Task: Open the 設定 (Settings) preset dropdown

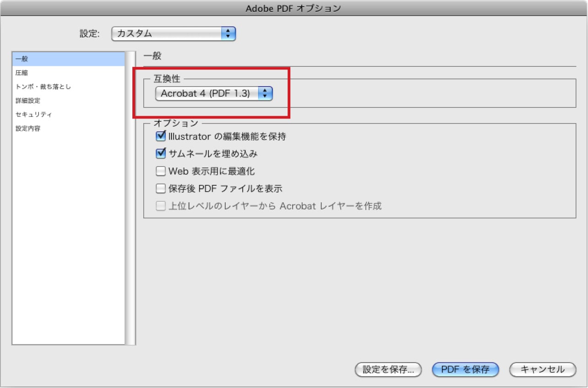Action: click(x=173, y=33)
